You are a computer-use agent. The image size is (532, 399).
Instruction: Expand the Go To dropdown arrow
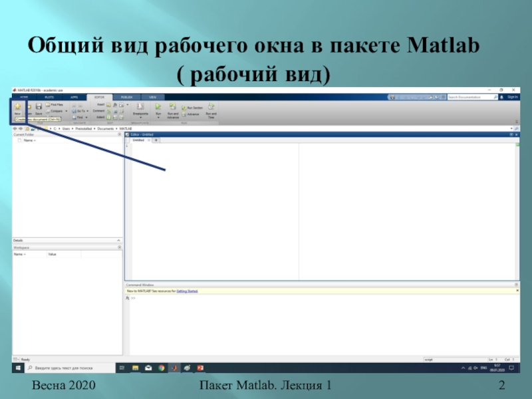click(87, 111)
